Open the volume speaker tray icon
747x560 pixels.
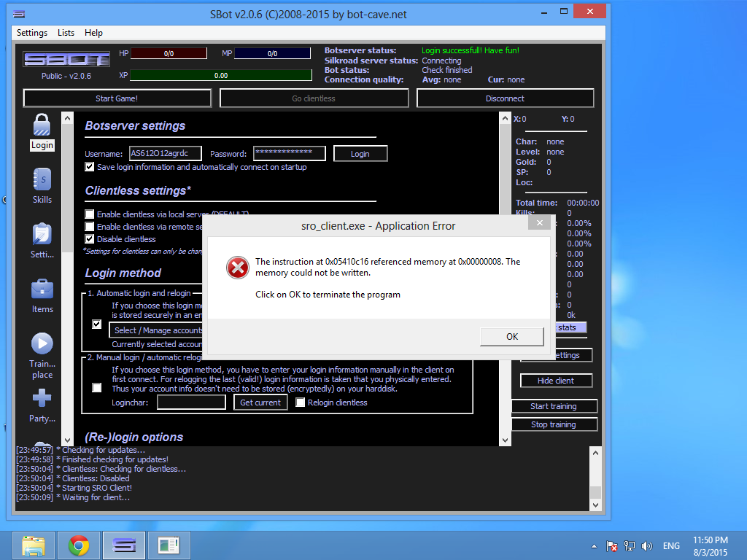point(647,546)
